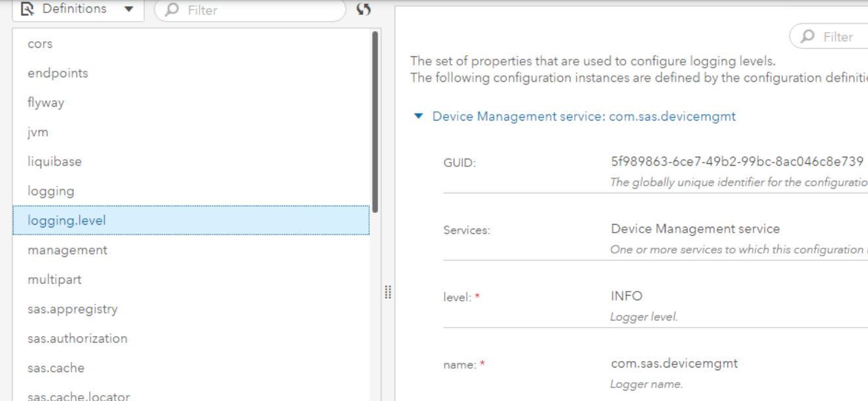
Task: Select the cors definition
Action: (191, 44)
